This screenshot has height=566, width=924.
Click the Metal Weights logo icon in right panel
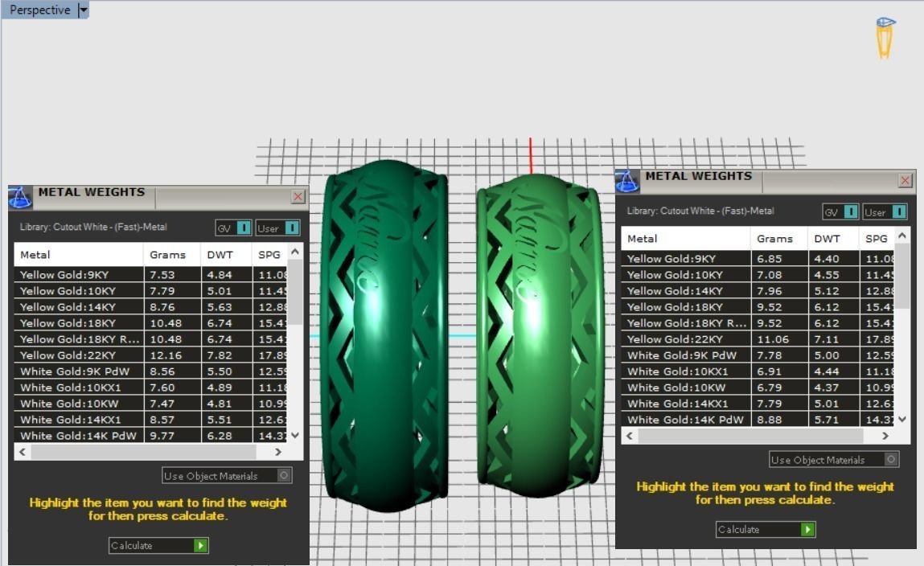pos(626,181)
